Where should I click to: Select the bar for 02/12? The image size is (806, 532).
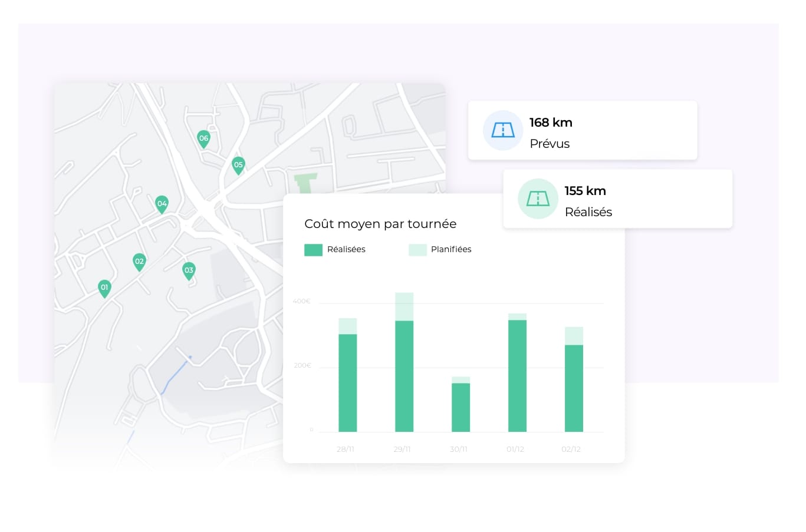click(574, 379)
